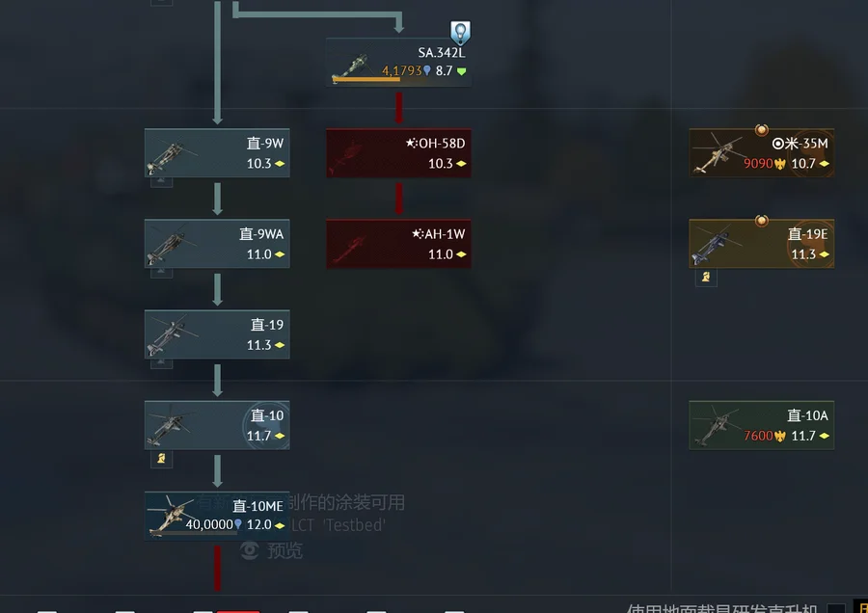Click the medal badge above 米-35M
Image resolution: width=868 pixels, height=613 pixels.
pyautogui.click(x=762, y=130)
